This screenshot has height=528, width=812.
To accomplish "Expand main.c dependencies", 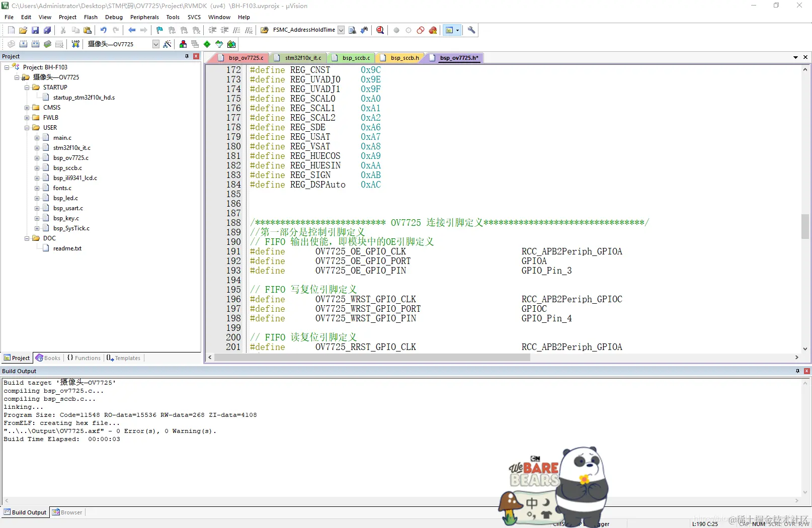I will (x=37, y=138).
